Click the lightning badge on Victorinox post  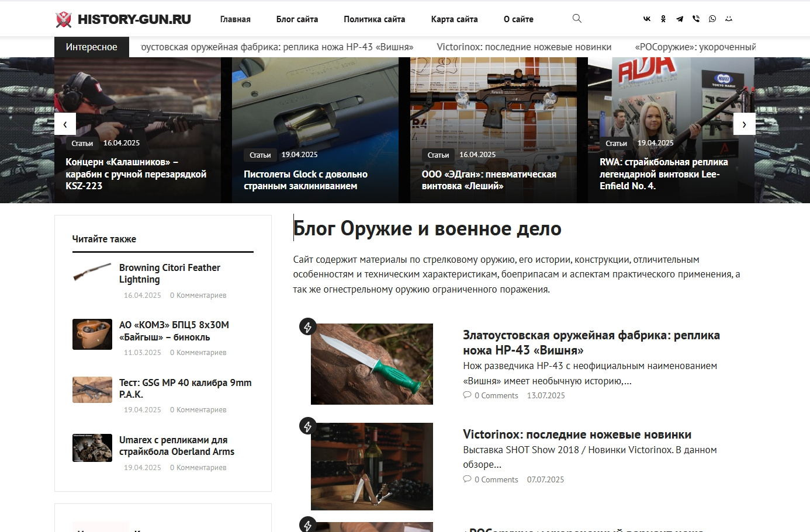307,426
